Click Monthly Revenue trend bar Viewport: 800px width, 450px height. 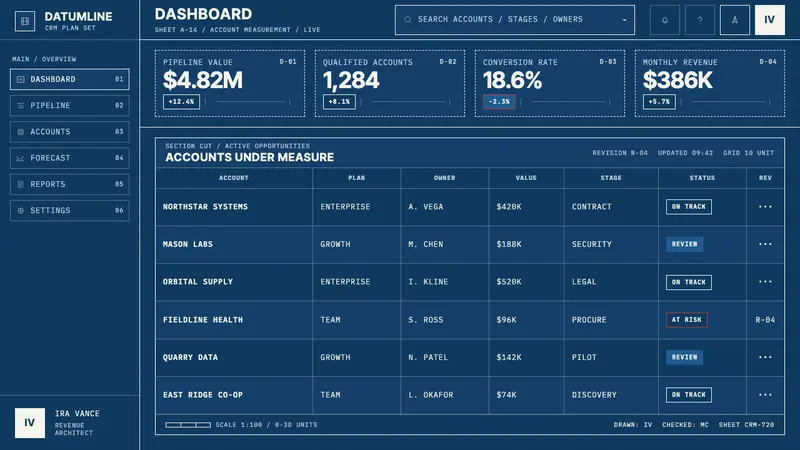[725, 102]
